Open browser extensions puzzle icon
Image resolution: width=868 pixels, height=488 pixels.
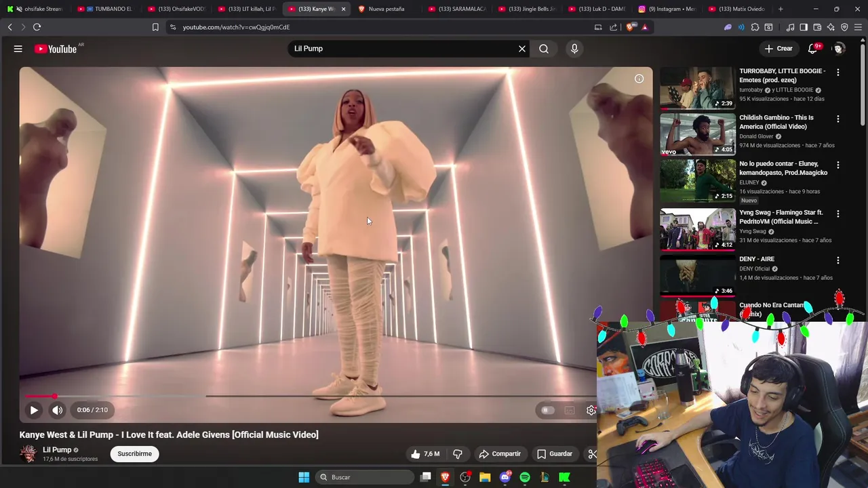click(x=755, y=27)
